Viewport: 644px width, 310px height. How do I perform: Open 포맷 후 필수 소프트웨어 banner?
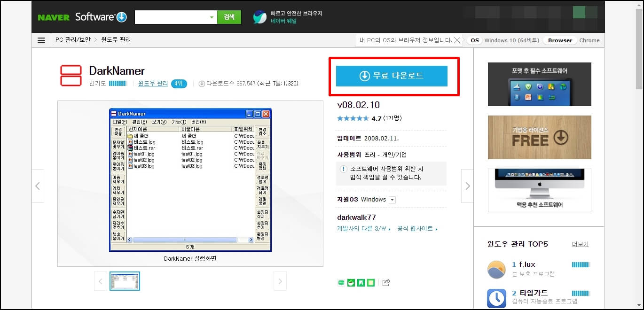point(539,84)
